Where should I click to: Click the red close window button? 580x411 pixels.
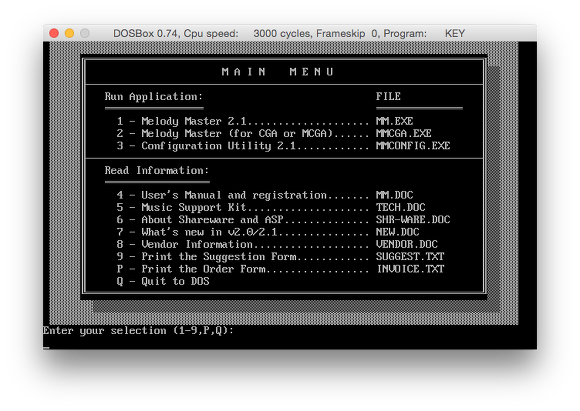[54, 33]
